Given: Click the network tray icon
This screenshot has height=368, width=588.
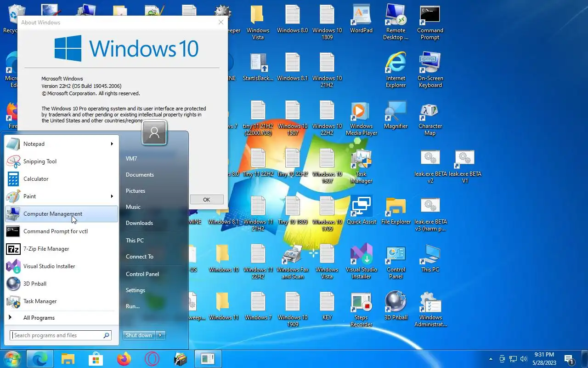Looking at the screenshot, I should (x=513, y=359).
